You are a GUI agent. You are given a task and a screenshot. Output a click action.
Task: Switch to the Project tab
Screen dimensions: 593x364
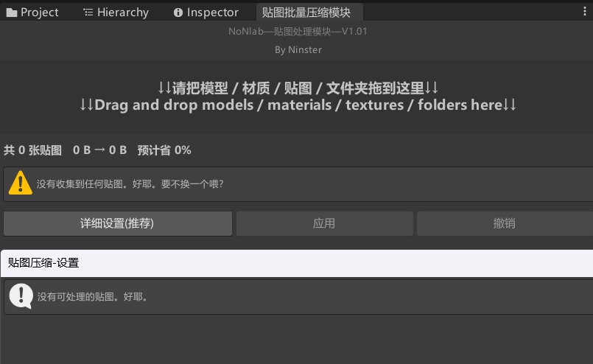click(x=32, y=12)
